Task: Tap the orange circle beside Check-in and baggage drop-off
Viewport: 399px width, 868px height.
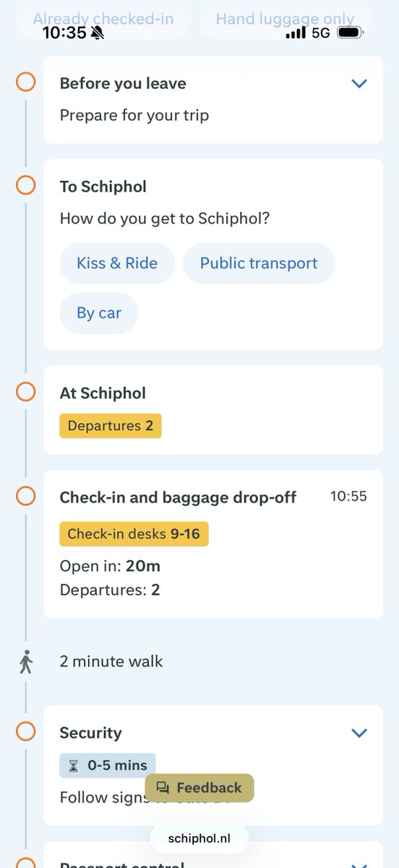Action: pos(25,495)
